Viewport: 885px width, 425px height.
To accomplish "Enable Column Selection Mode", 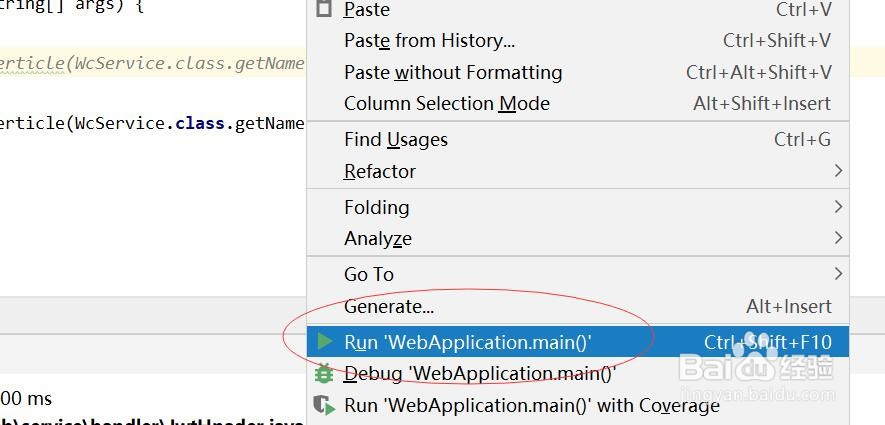I will coord(446,104).
